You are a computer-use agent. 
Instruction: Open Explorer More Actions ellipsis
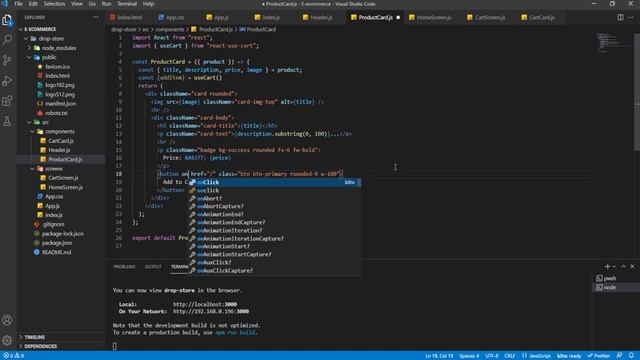[96, 17]
